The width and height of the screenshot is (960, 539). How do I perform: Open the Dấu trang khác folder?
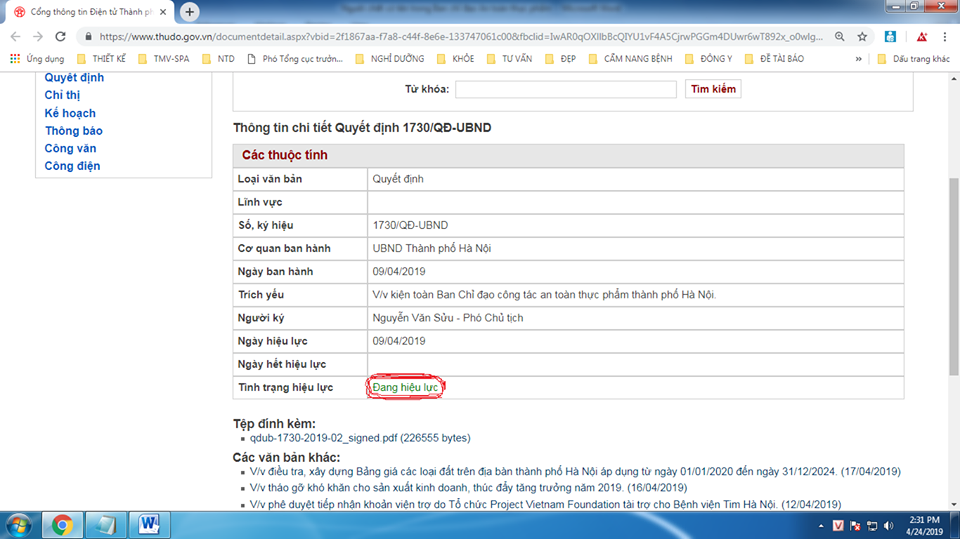(x=913, y=59)
